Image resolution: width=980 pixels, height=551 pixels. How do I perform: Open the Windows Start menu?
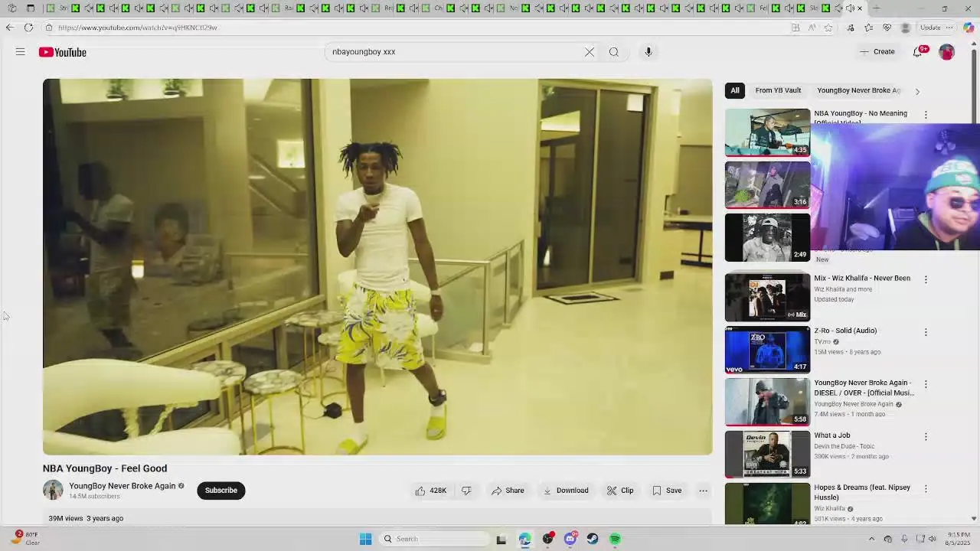(365, 539)
